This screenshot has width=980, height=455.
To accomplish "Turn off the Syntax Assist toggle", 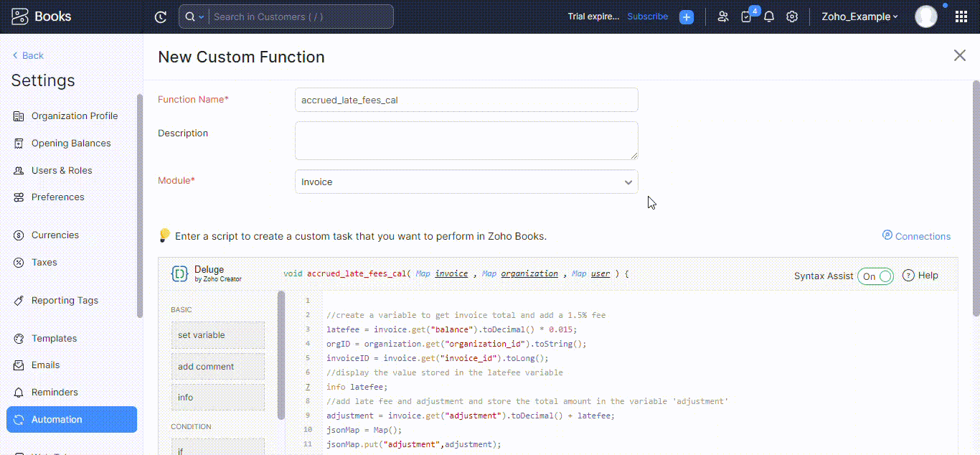I will tap(875, 276).
